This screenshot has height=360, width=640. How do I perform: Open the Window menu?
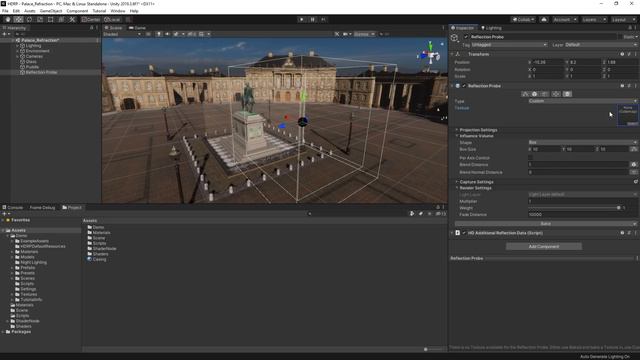pos(118,11)
